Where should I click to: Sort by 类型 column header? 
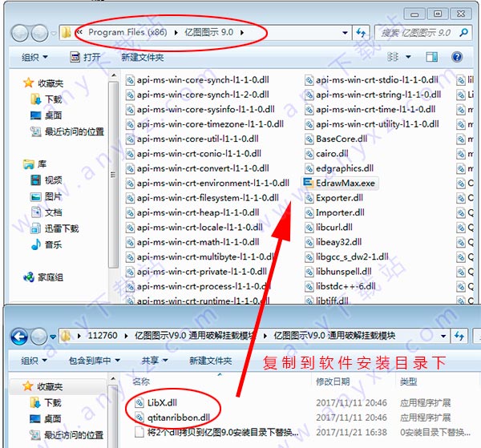(x=409, y=381)
